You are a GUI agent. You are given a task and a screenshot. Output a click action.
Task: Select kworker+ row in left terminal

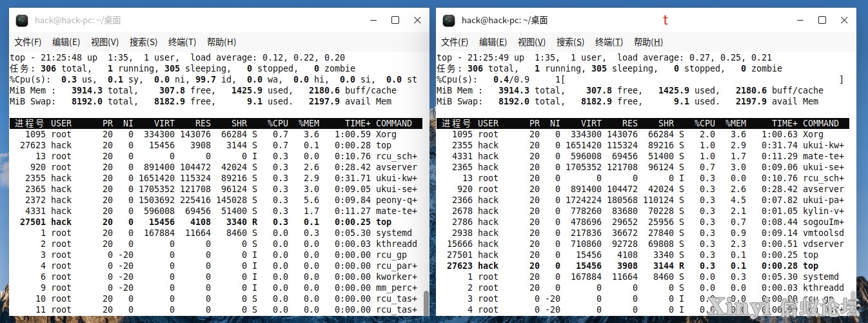pos(216,277)
